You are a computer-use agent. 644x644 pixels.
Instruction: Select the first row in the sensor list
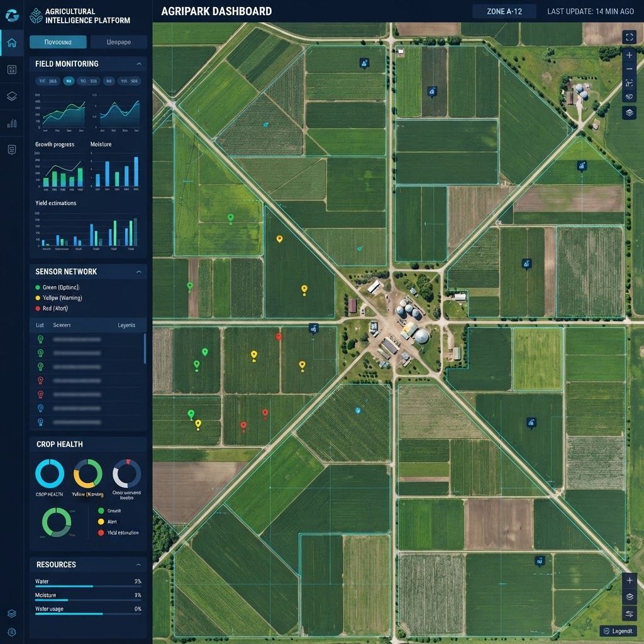pos(88,340)
